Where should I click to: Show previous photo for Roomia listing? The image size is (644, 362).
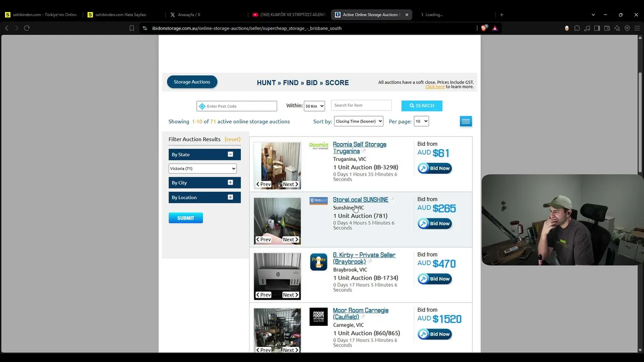point(264,185)
